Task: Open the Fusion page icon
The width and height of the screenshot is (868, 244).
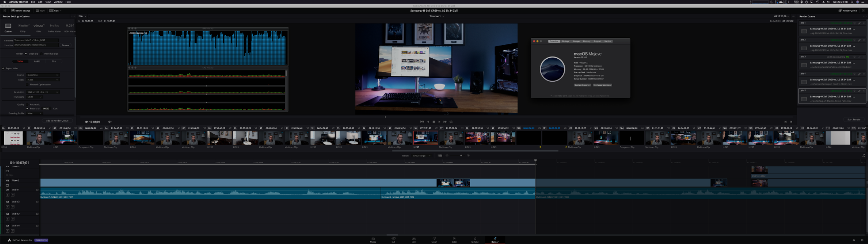Action: click(x=434, y=239)
